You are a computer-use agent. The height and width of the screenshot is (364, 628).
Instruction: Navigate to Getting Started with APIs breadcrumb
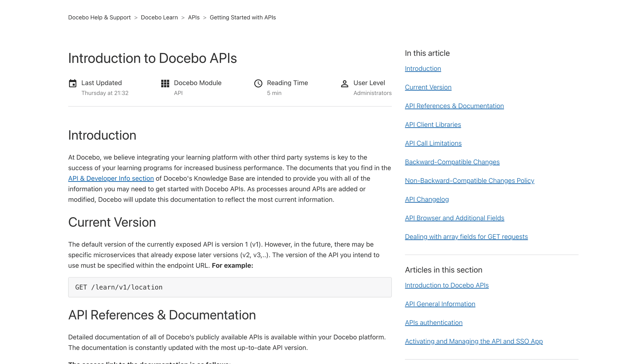point(243,17)
